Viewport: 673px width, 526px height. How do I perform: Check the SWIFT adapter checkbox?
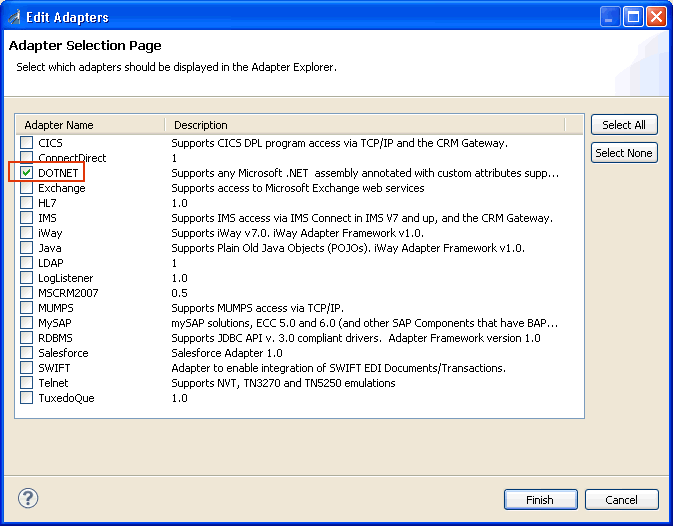[27, 368]
